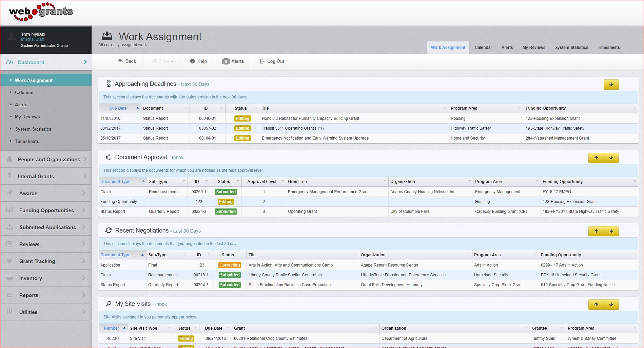
Task: Open Awards via its ribbon icon
Action: point(9,193)
